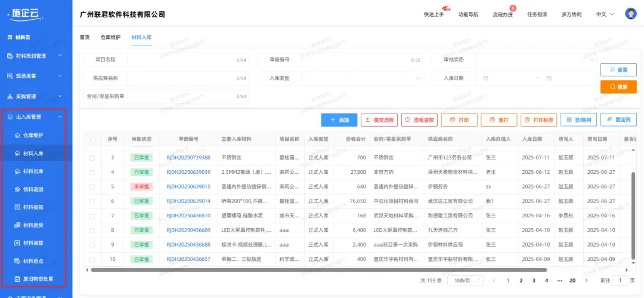Open 功能导航 in the top bar

coord(468,14)
